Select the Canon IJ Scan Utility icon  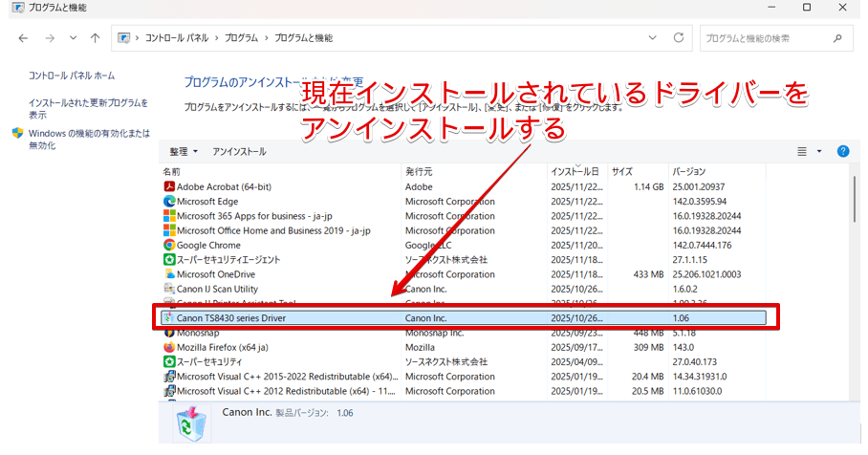pos(169,289)
